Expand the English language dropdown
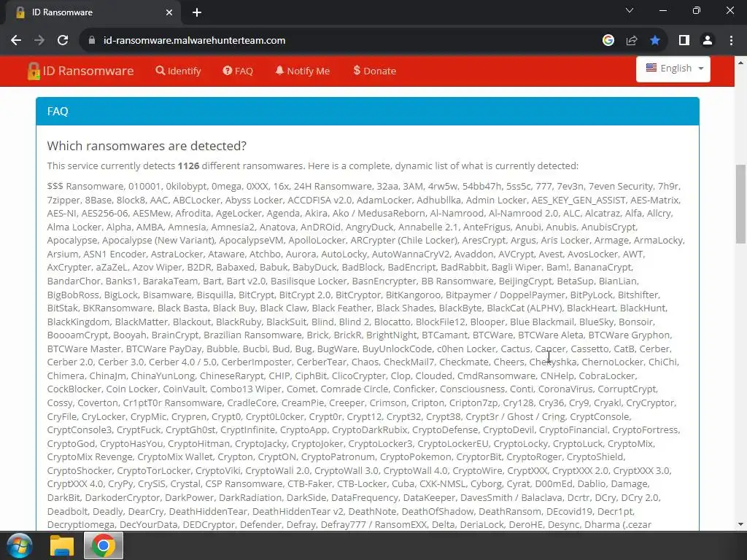The image size is (747, 560). (x=673, y=69)
